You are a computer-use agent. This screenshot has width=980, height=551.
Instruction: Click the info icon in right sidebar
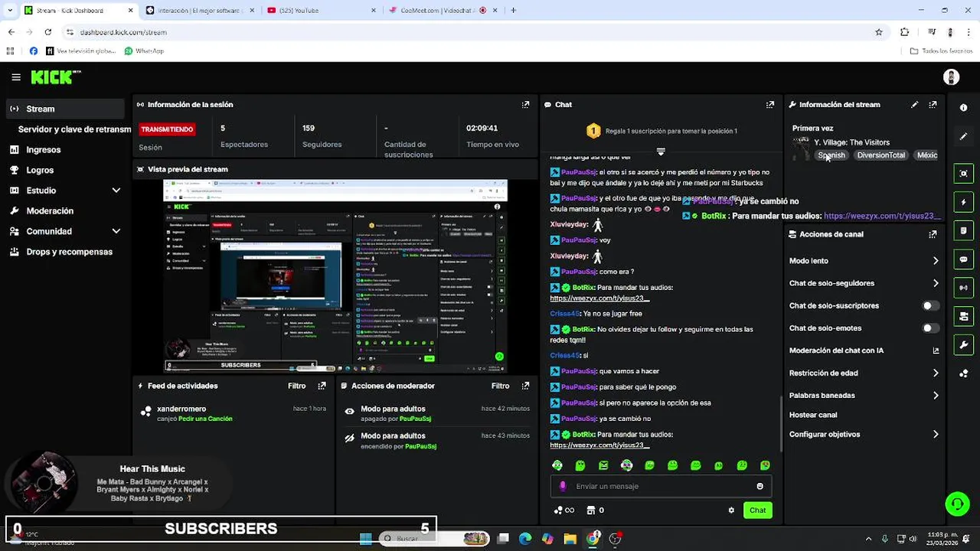click(x=963, y=108)
